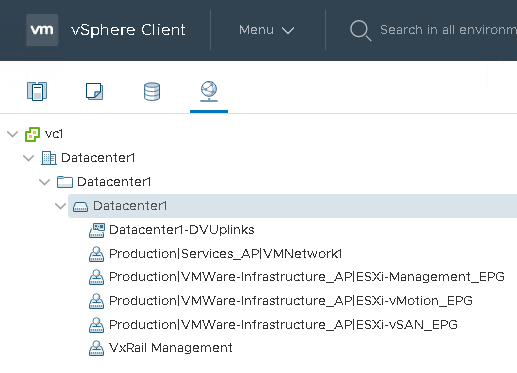This screenshot has height=373, width=517.
Task: Select Datacenter1-DVUplinks
Action: click(182, 230)
